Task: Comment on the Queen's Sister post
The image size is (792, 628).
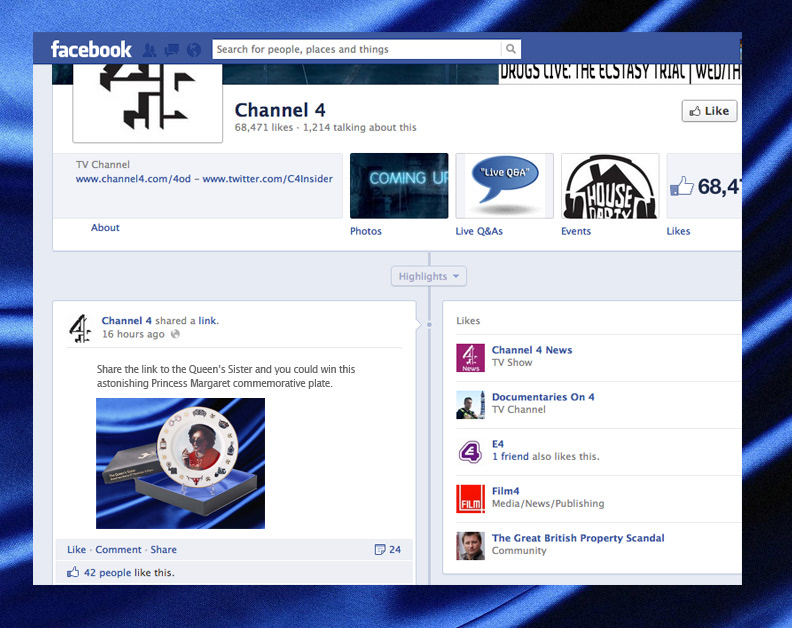Action: [x=118, y=550]
